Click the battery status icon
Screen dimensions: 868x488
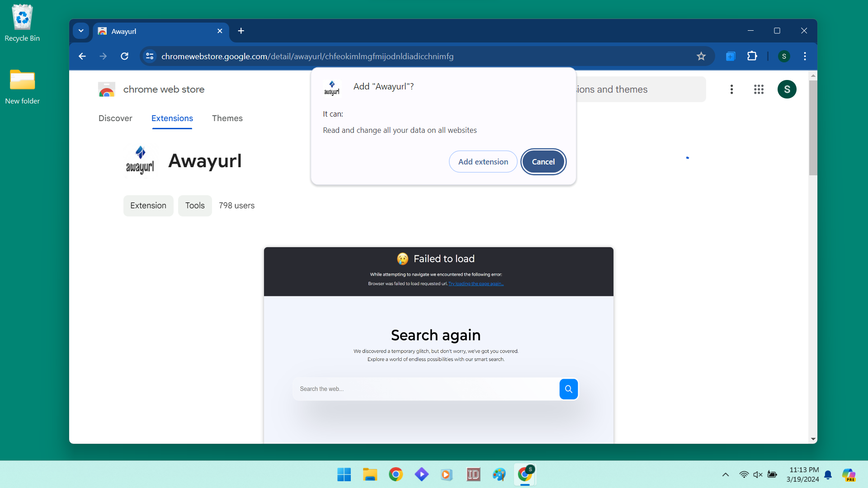[x=772, y=474]
